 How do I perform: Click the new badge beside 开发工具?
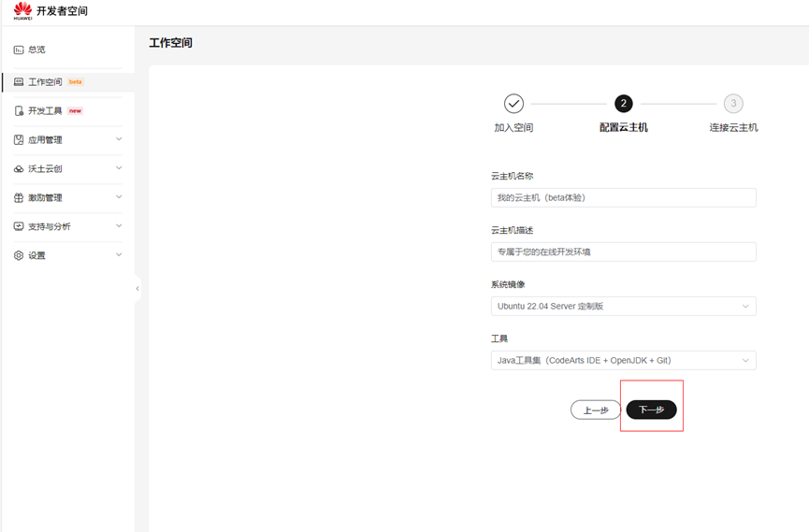click(x=76, y=110)
